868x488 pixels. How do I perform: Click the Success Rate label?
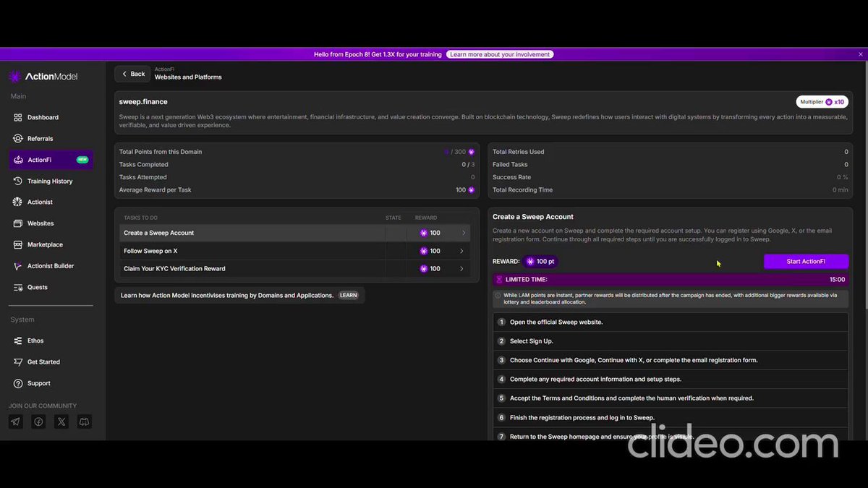tap(511, 177)
